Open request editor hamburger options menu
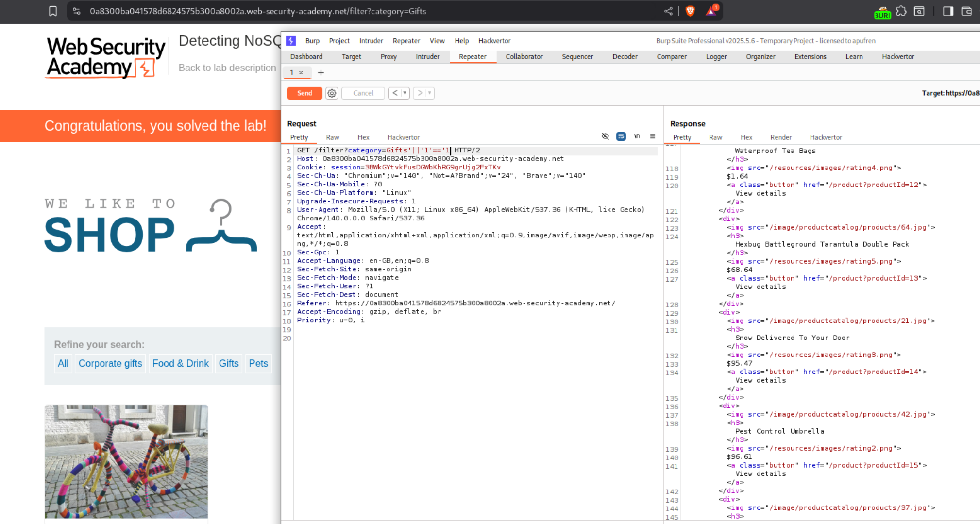 (653, 136)
